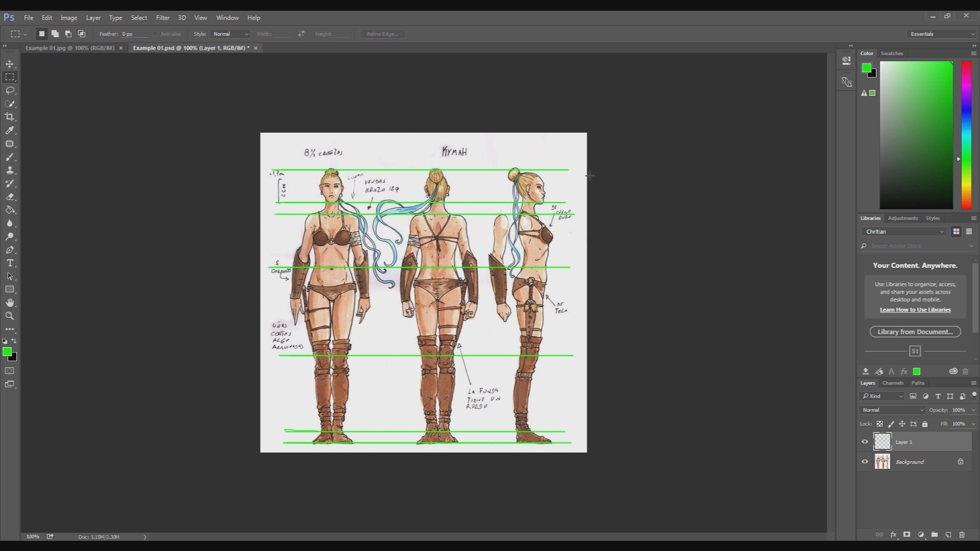Open Learn How to Use Libraries link
This screenshot has height=551, width=980.
click(915, 310)
